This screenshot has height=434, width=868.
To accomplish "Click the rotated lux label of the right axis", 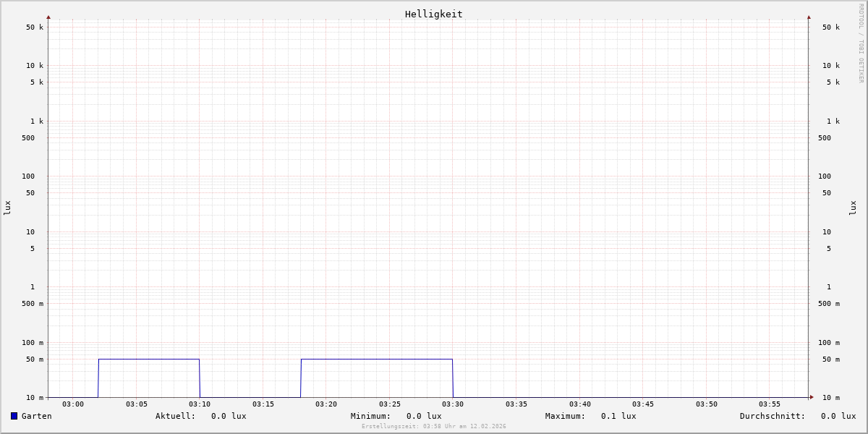I will click(853, 208).
